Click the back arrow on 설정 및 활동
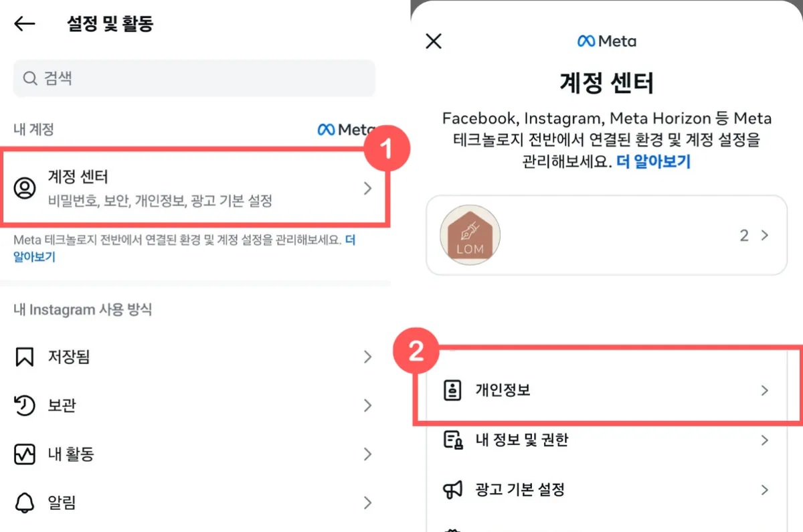This screenshot has width=803, height=532. pyautogui.click(x=23, y=23)
